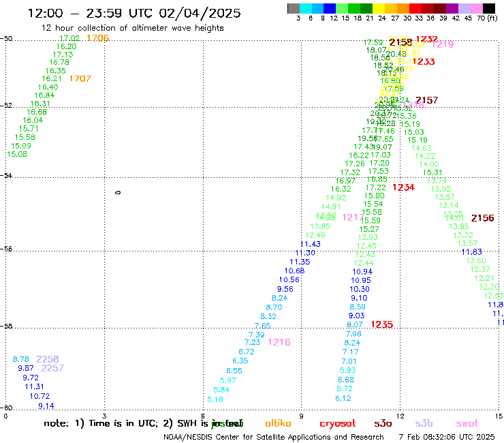Viewport: 504px width, 443px height.
Task: Click the orange timestamp 1706
Action: (x=98, y=38)
